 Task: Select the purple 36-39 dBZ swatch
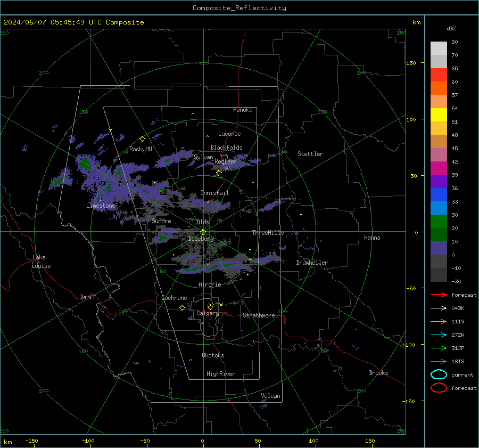[x=439, y=181]
